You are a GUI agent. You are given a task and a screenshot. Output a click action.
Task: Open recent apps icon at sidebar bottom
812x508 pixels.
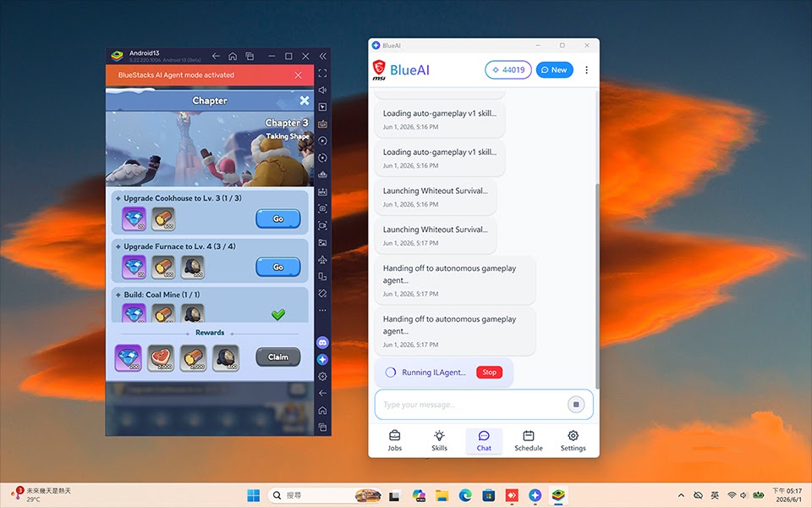322,427
